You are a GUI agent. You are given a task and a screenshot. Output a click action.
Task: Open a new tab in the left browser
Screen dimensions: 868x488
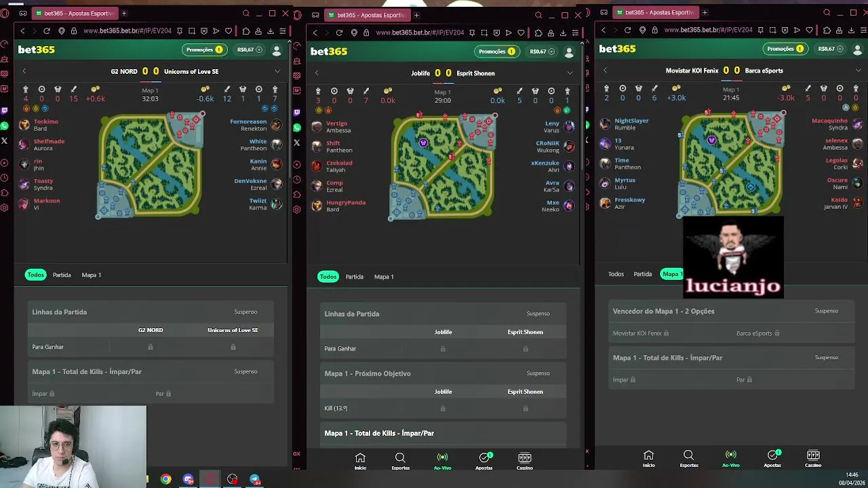pyautogui.click(x=124, y=14)
